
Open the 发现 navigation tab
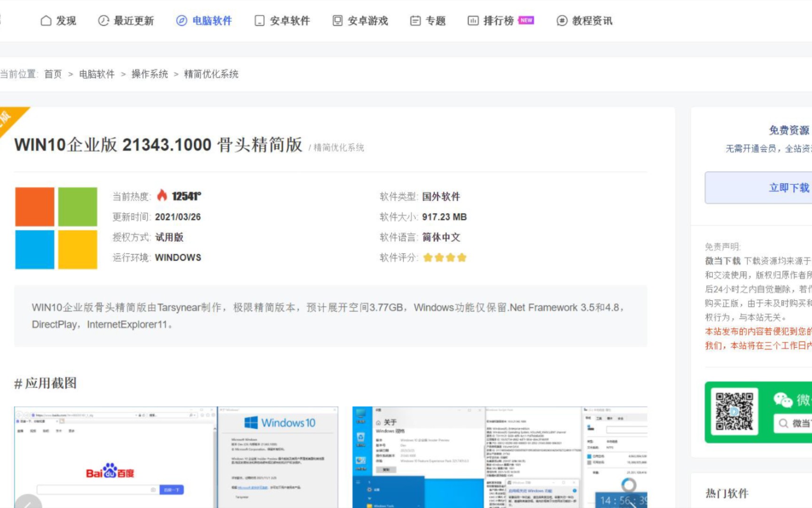[58, 21]
